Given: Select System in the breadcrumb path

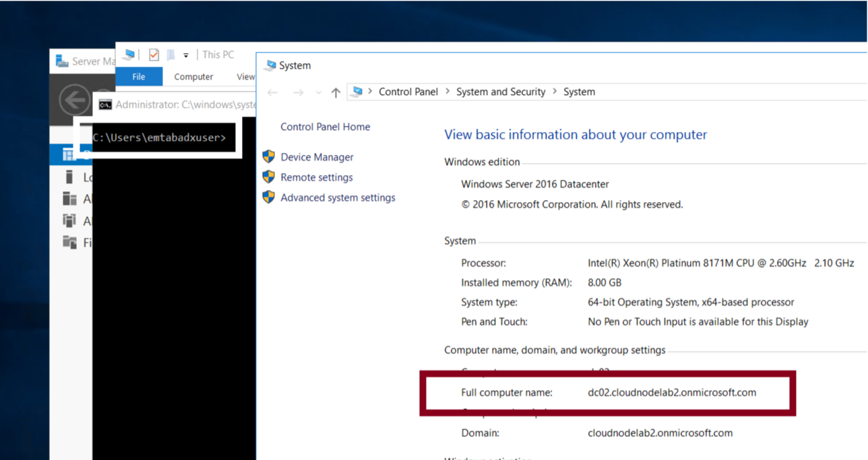Looking at the screenshot, I should tap(579, 92).
